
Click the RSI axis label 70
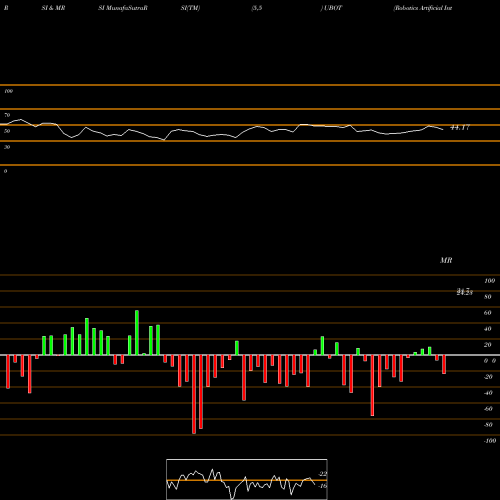click(7, 115)
